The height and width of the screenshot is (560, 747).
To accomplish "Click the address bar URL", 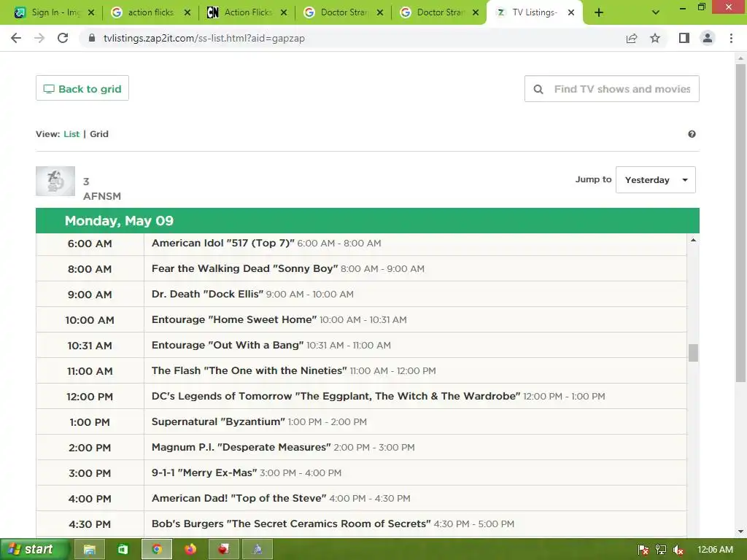I will point(204,38).
